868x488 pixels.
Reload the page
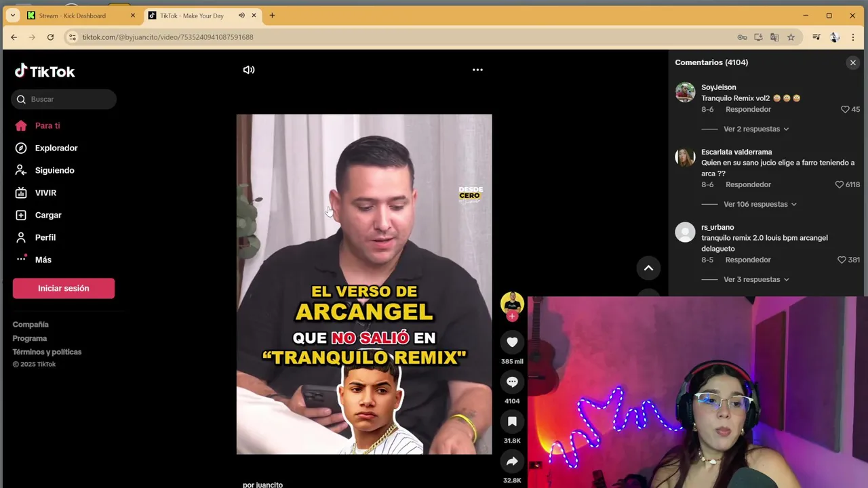(50, 37)
